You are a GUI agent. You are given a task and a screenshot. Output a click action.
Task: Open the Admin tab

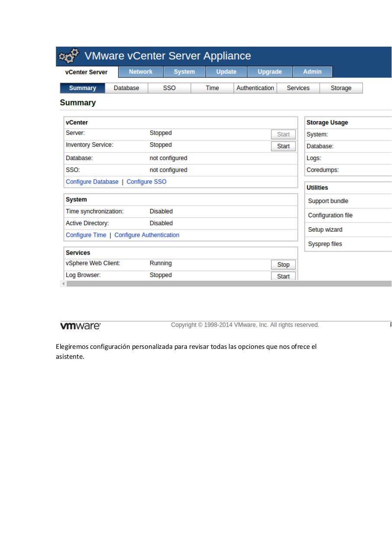click(312, 71)
